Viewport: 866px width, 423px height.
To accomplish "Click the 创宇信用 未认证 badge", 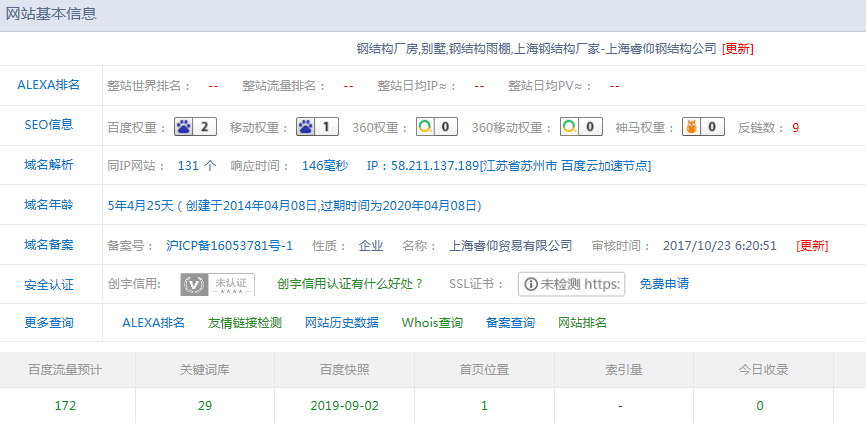I will pos(218,284).
